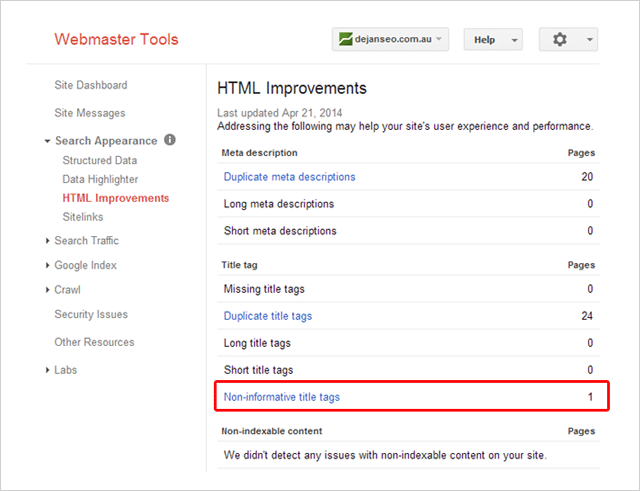640x491 pixels.
Task: Expand the Labs section
Action: pyautogui.click(x=65, y=370)
